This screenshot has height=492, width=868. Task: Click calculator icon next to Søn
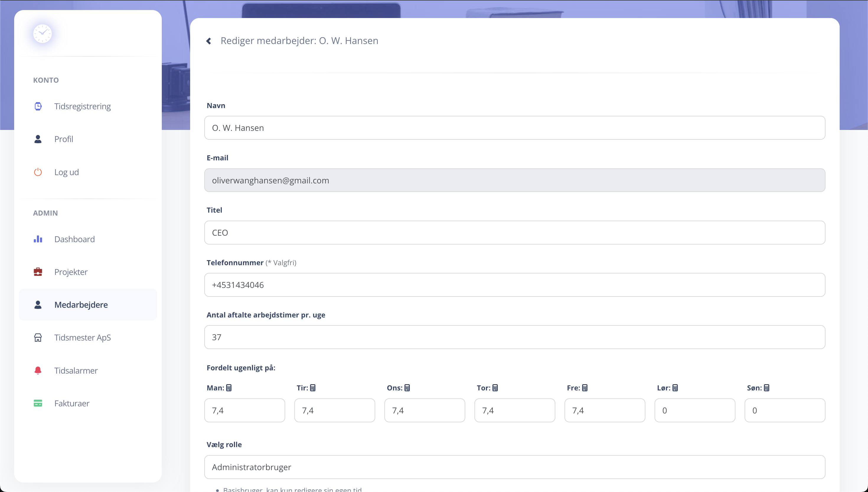(767, 388)
